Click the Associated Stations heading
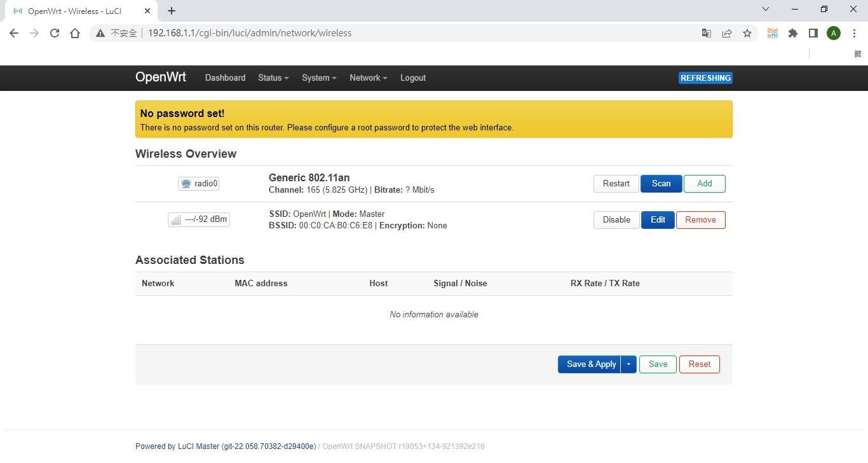Image resolution: width=868 pixels, height=463 pixels. point(190,260)
